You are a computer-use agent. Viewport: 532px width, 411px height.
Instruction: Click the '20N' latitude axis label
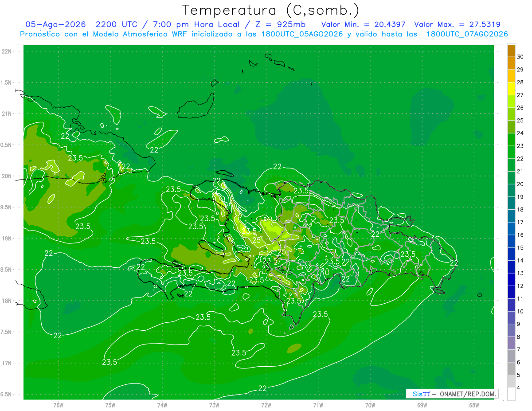[7, 176]
